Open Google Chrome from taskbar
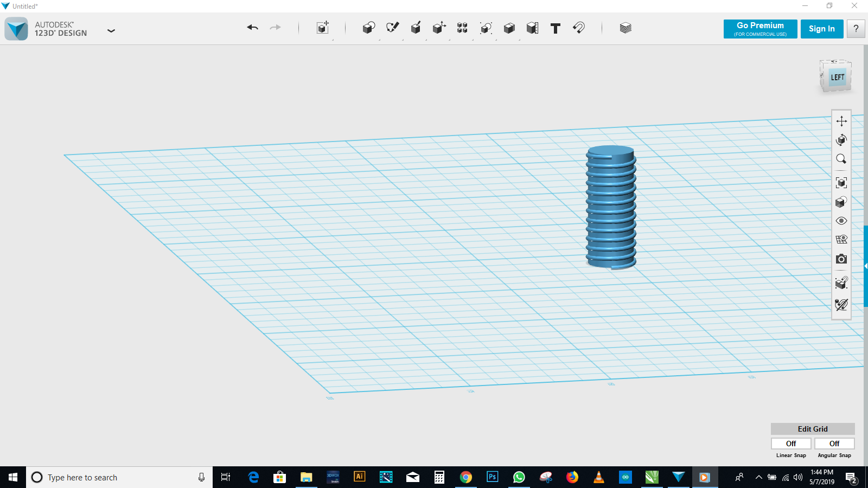 (x=465, y=477)
